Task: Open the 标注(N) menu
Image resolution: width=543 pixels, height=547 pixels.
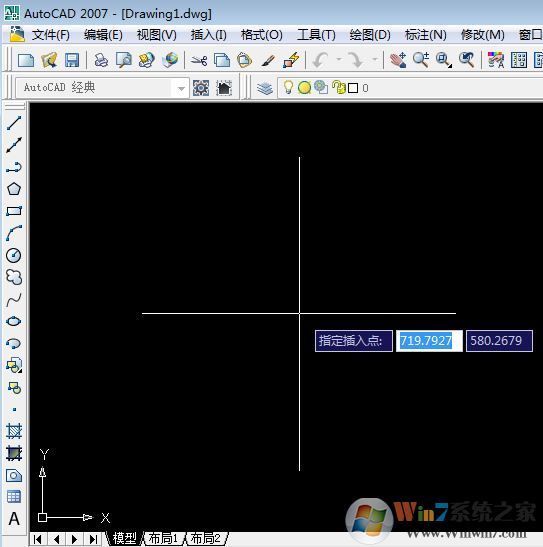Action: tap(425, 35)
